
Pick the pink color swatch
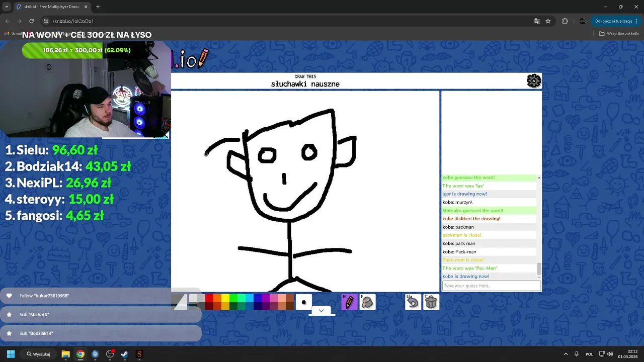pyautogui.click(x=274, y=298)
